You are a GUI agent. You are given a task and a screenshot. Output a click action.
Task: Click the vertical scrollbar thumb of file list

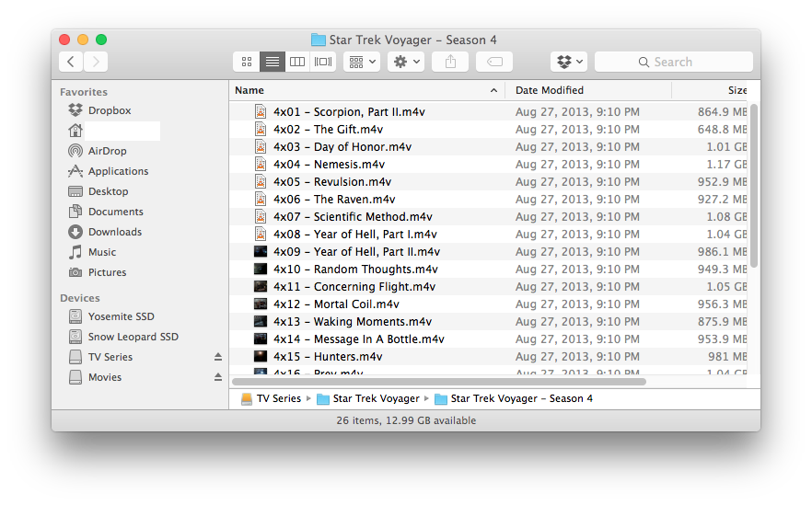[x=754, y=185]
